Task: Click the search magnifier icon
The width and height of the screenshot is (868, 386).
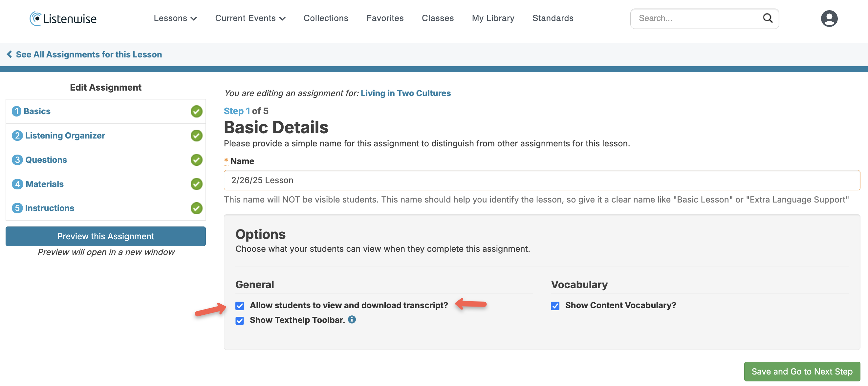Action: (768, 18)
